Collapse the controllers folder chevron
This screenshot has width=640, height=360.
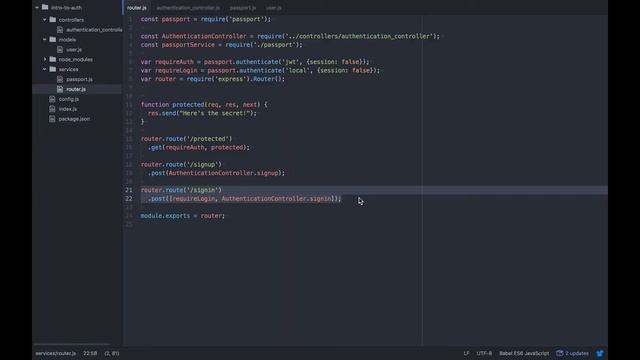pyautogui.click(x=44, y=20)
